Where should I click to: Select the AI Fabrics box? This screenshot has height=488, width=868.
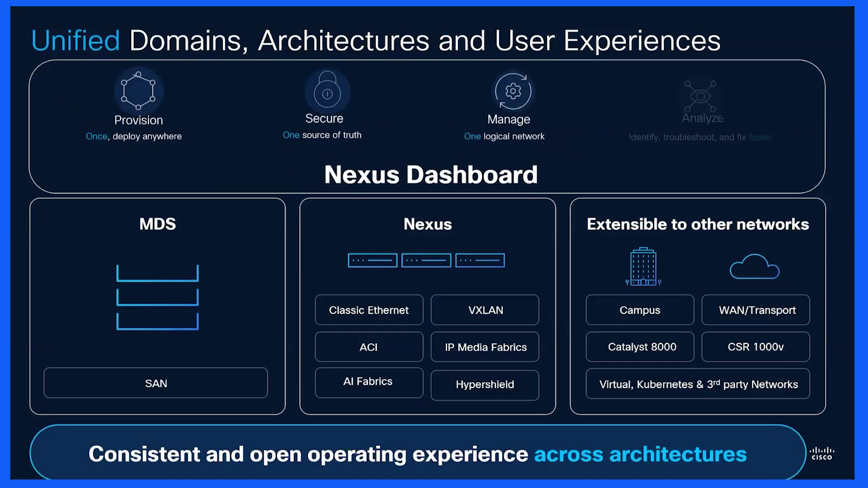point(369,382)
